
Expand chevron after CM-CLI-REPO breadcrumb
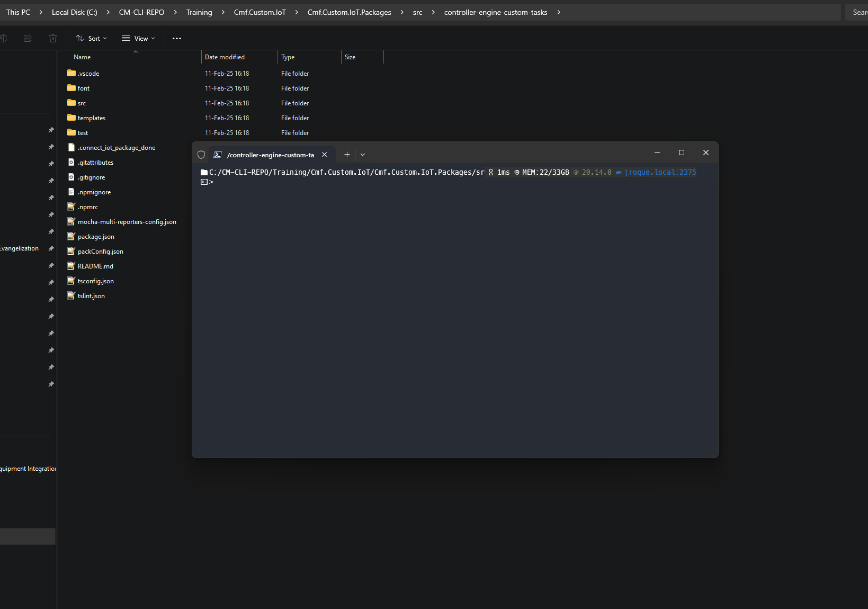pos(175,12)
